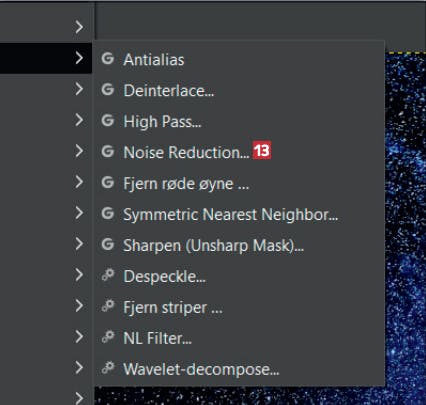Screen dimensions: 426x405
Task: Click the G icon next to Noise Reduction
Action: point(108,151)
